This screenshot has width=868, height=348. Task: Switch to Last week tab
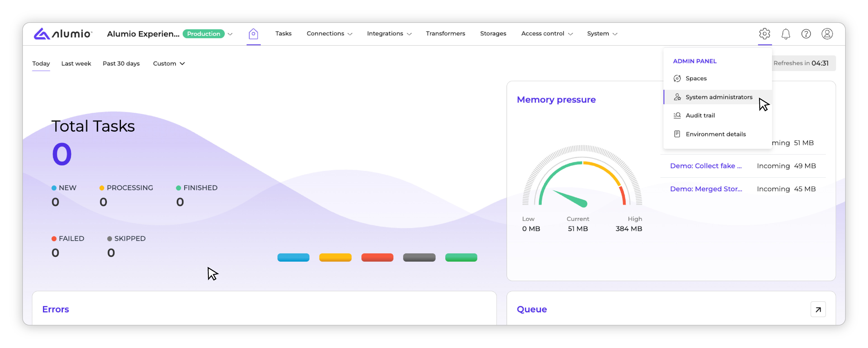(x=76, y=63)
